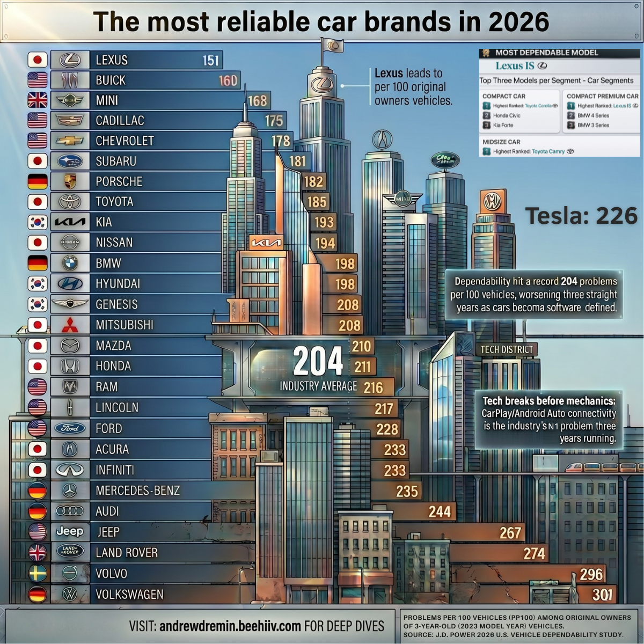644x644 pixels.
Task: Click the 'Tesla: 226' label
Action: click(x=581, y=216)
